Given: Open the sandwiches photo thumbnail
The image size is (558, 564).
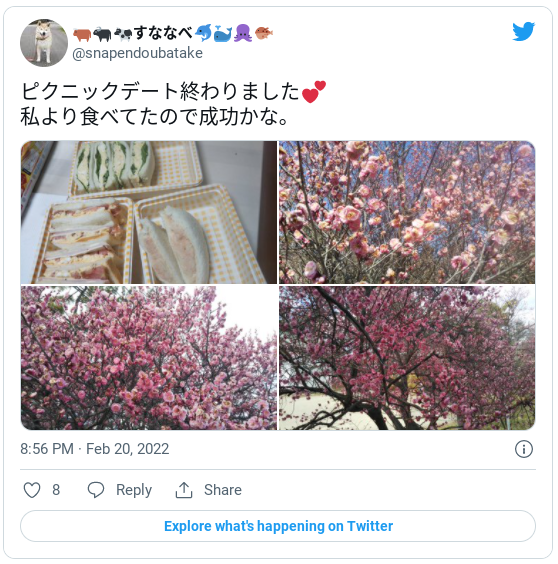Looking at the screenshot, I should coord(149,212).
